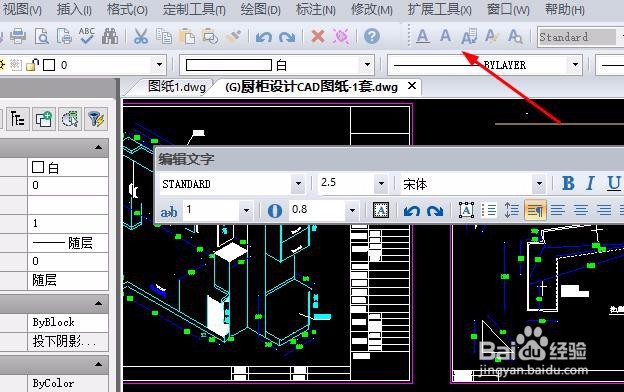Click the white layer color swatch
The width and height of the screenshot is (624, 392).
[49, 65]
